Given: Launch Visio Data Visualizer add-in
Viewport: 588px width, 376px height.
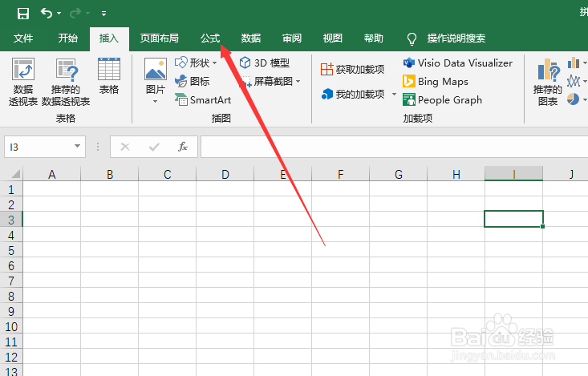Looking at the screenshot, I should 457,63.
